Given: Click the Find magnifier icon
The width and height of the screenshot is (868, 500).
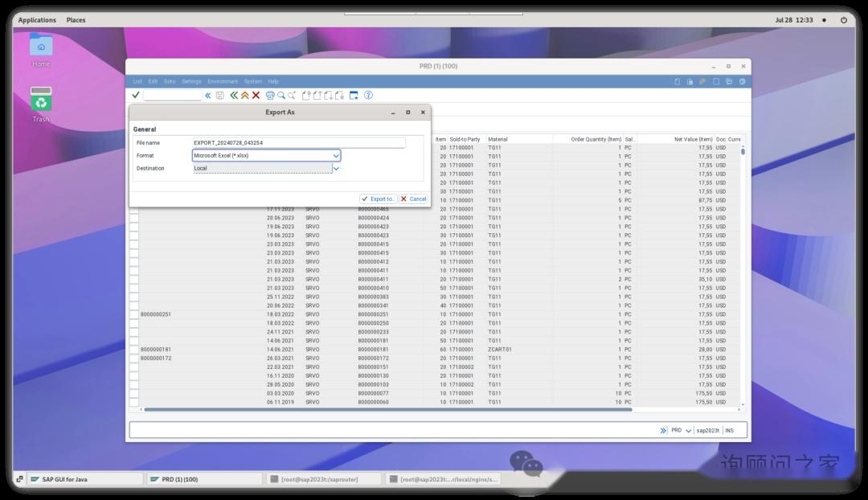Looking at the screenshot, I should click(x=281, y=95).
